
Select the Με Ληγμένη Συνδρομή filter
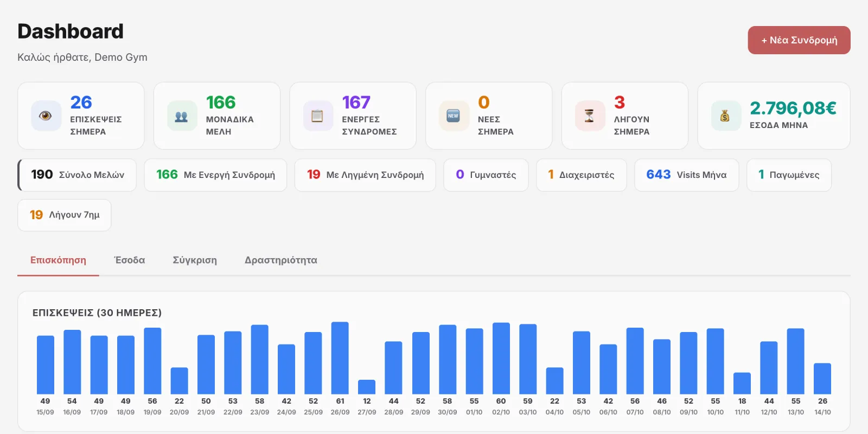[365, 175]
